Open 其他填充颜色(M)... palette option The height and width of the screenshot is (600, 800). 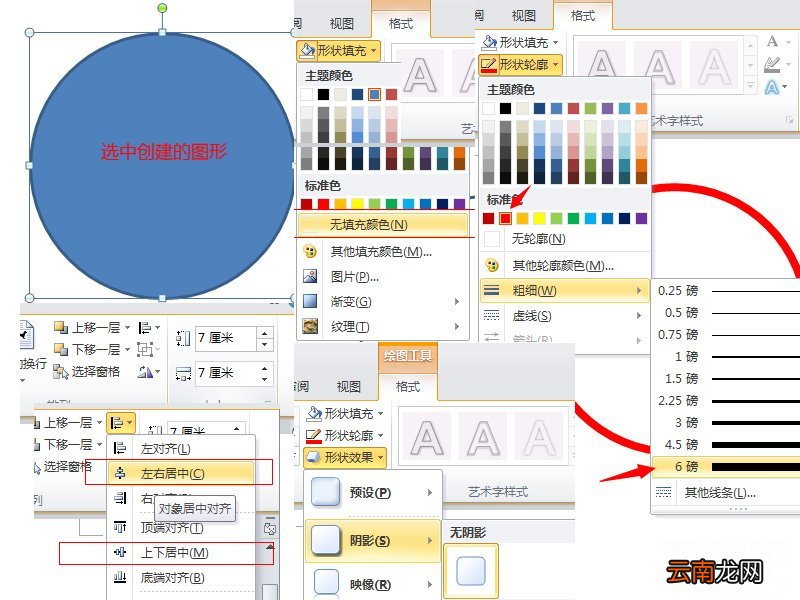pos(382,252)
